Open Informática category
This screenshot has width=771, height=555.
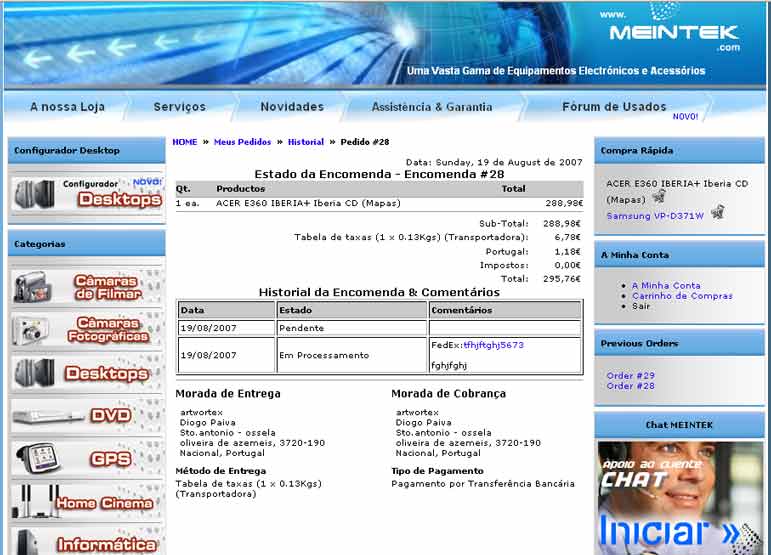(87, 542)
